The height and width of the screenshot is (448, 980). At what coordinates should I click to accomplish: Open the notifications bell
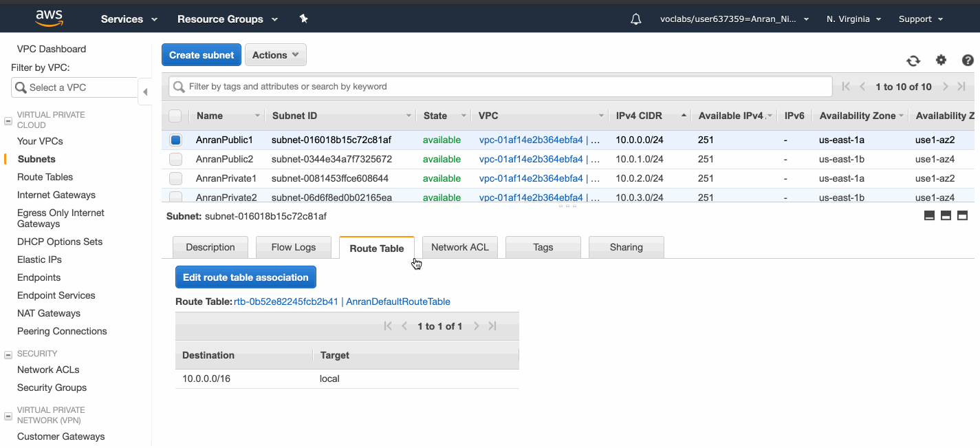[x=635, y=19]
